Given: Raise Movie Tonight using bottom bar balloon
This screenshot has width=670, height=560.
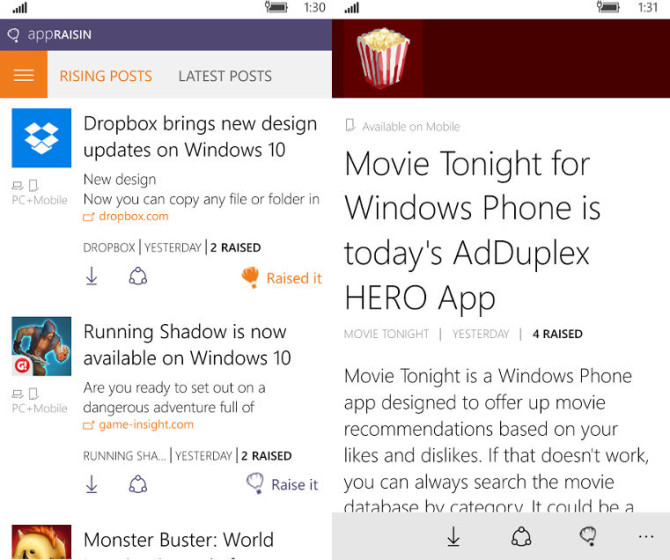Looking at the screenshot, I should tap(588, 536).
